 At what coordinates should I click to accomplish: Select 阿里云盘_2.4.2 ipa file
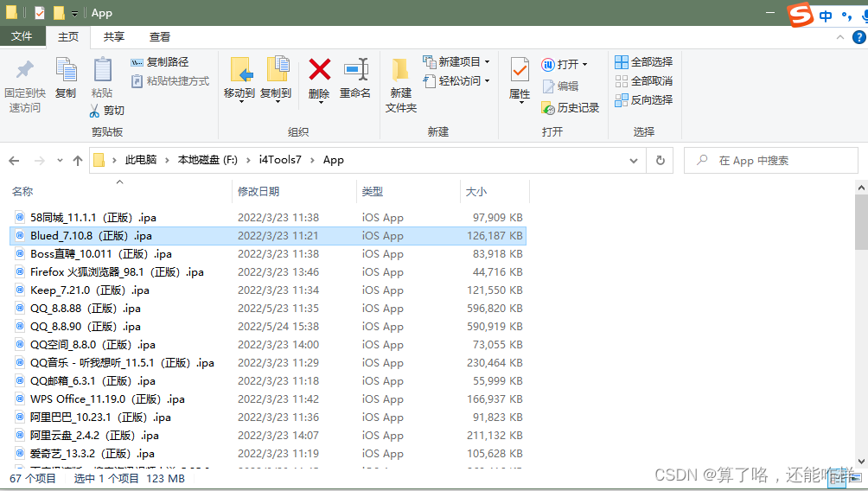click(x=268, y=436)
